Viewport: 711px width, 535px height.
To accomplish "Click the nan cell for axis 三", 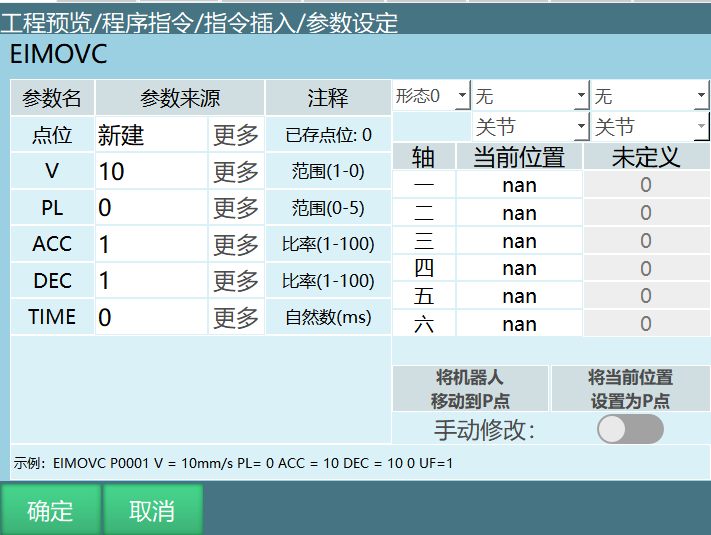I will pos(519,241).
